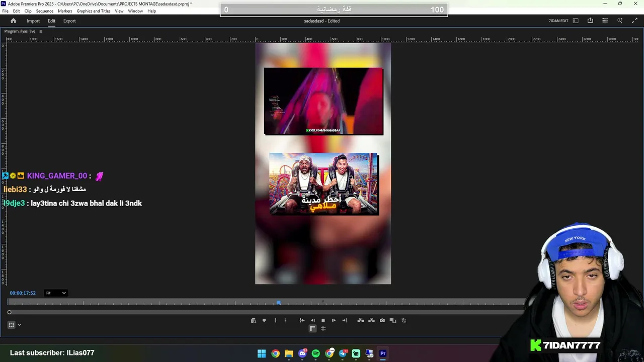Open the Clip menu

28,11
